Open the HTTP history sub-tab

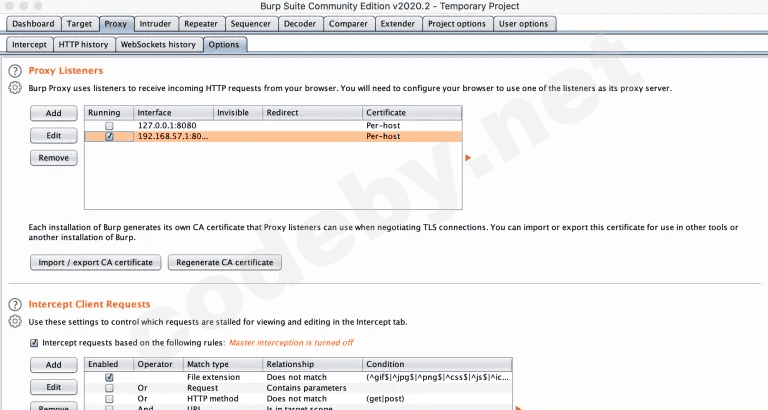pos(83,45)
